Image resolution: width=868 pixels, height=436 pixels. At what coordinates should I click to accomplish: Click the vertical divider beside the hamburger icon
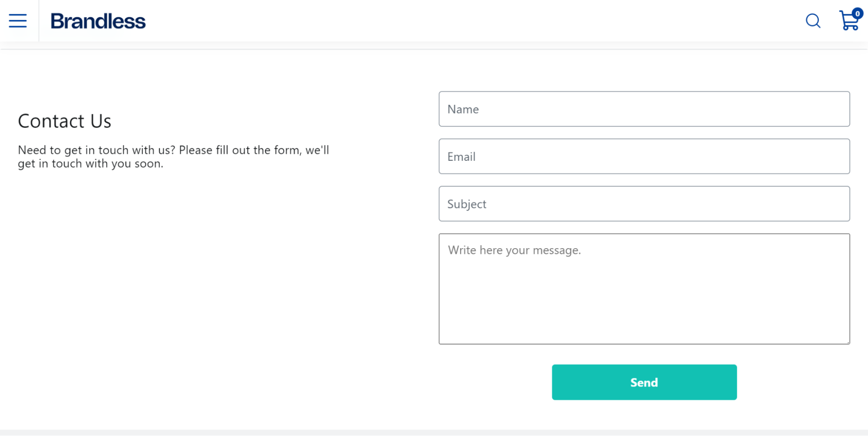(39, 21)
